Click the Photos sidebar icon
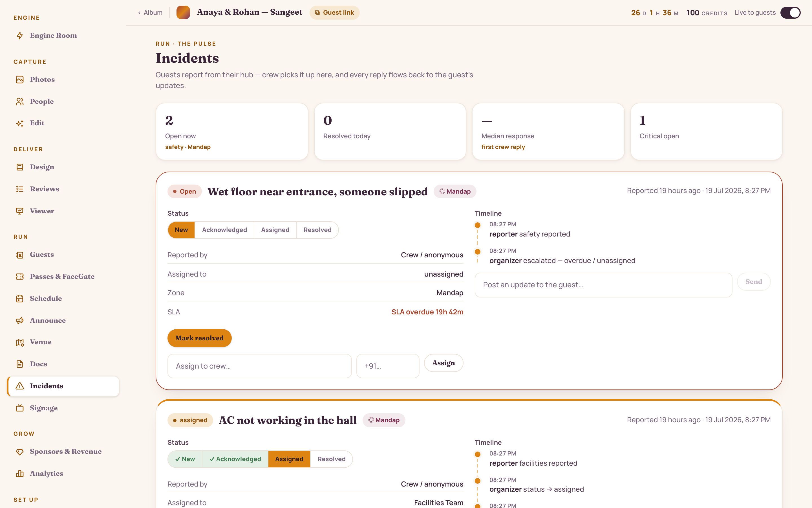Image resolution: width=812 pixels, height=508 pixels. tap(20, 80)
